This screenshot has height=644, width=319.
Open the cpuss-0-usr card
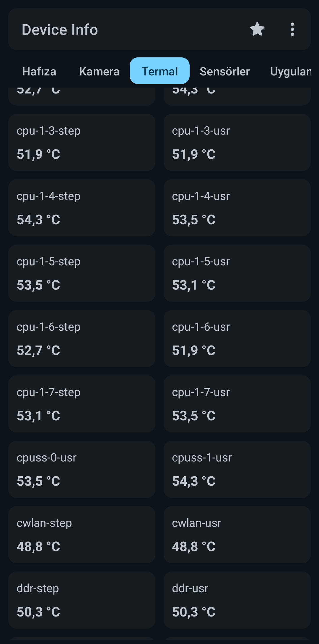point(82,469)
